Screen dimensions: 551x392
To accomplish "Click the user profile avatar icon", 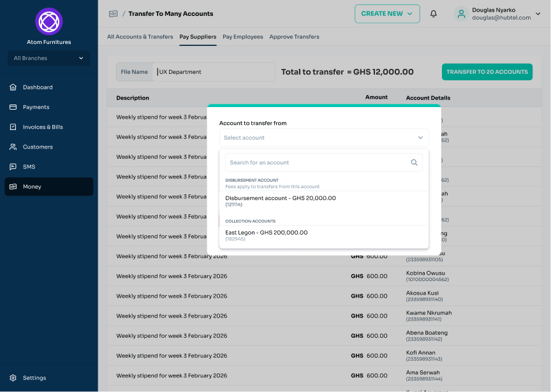I will (461, 14).
